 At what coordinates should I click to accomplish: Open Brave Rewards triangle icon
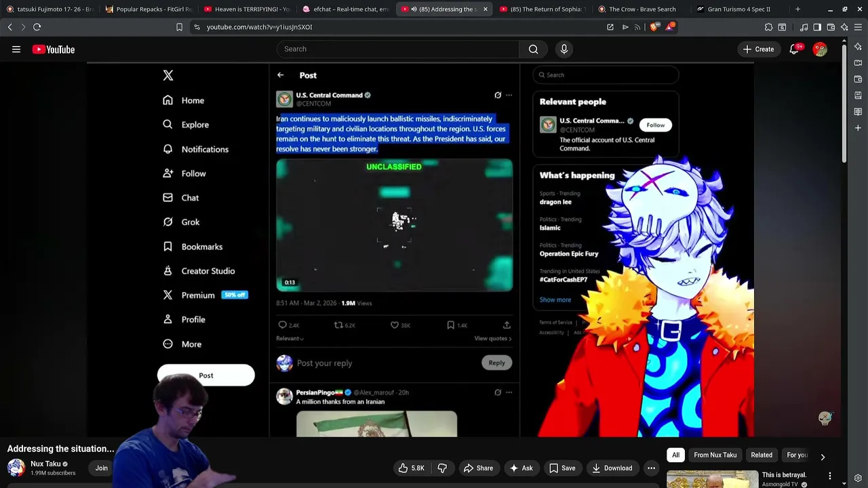click(671, 26)
